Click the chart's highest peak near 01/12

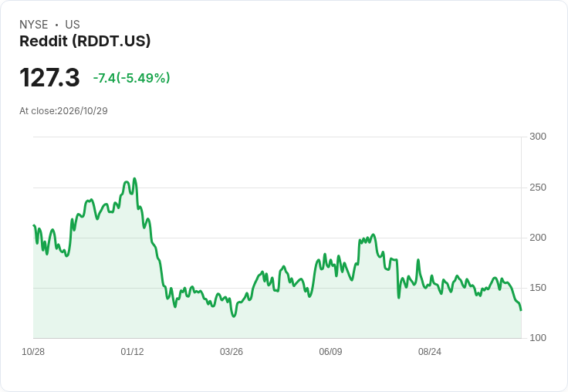[x=135, y=178]
